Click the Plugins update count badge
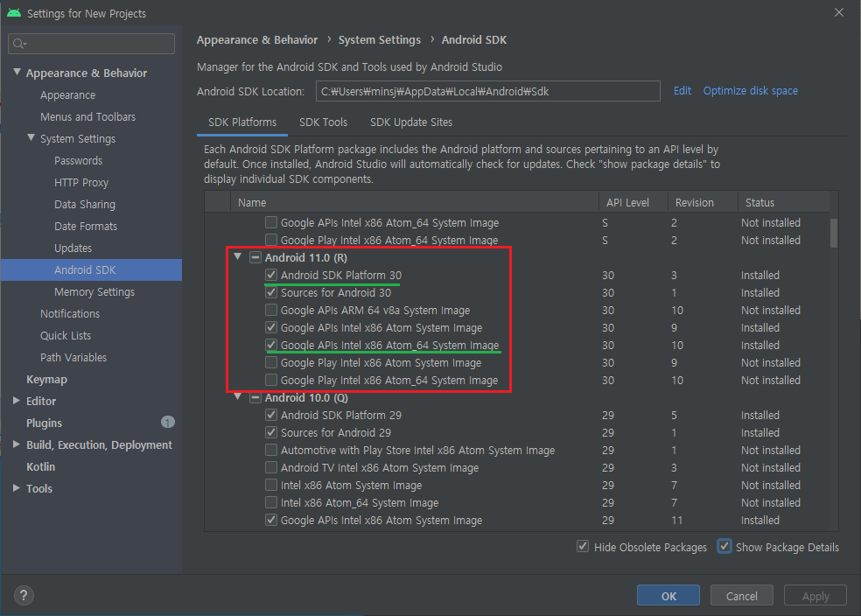The height and width of the screenshot is (616, 861). [167, 422]
